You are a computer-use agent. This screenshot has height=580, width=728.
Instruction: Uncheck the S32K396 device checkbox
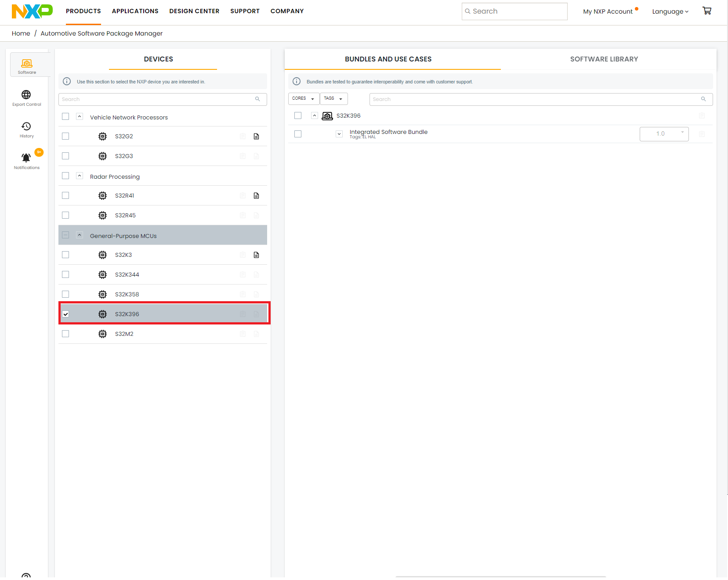click(x=65, y=314)
